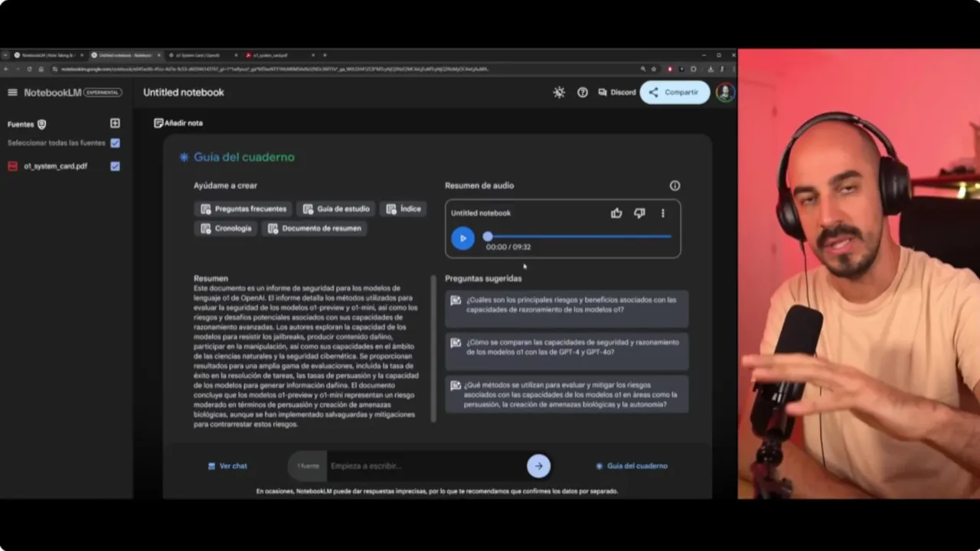Select suggested question comparing GPT-4 and GPT-4o
This screenshot has height=551, width=980.
(x=567, y=351)
